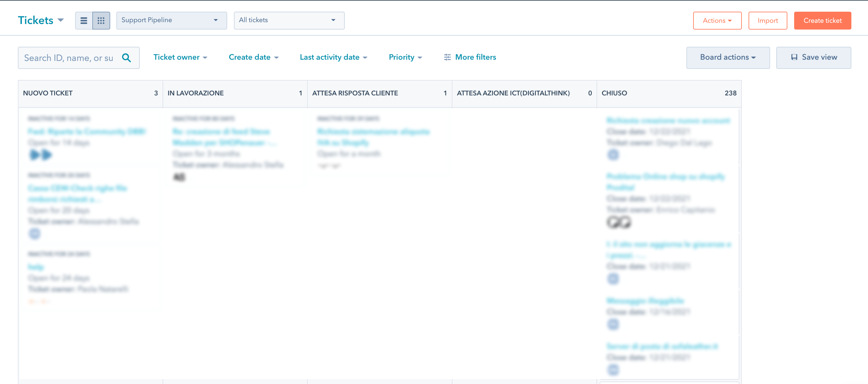Switch to board grid view icon
Image resolution: width=868 pixels, height=384 pixels.
point(101,21)
